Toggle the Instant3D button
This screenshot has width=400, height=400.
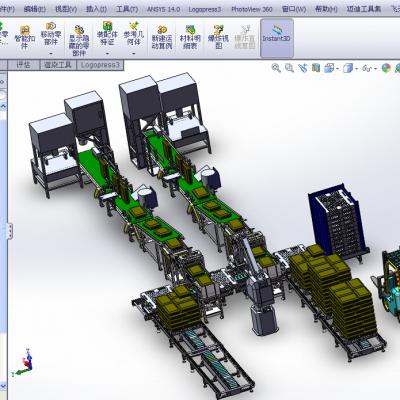point(277,38)
